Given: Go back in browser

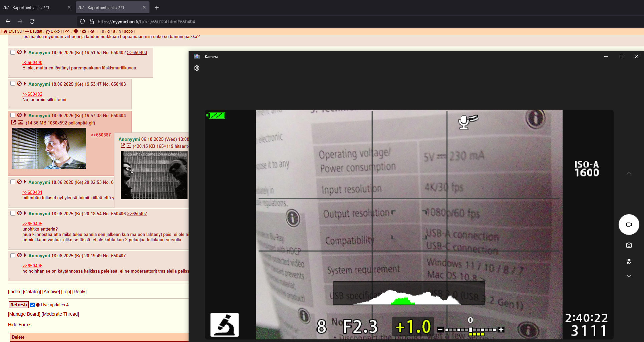Looking at the screenshot, I should [8, 21].
